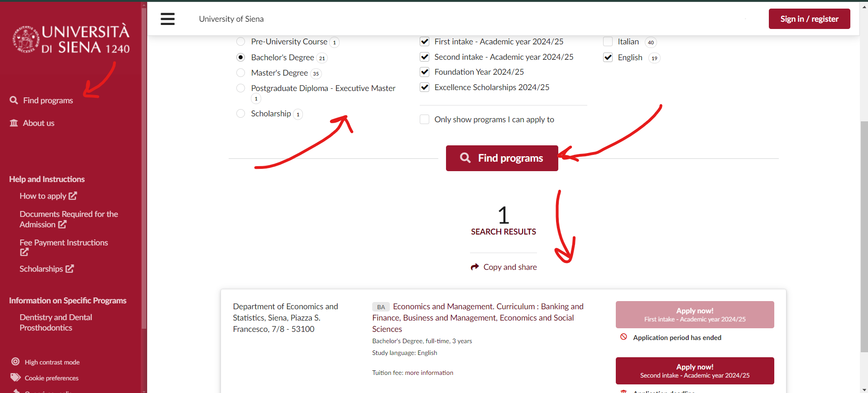Click the red Find programs search button
Viewport: 868px width, 393px height.
(x=502, y=158)
